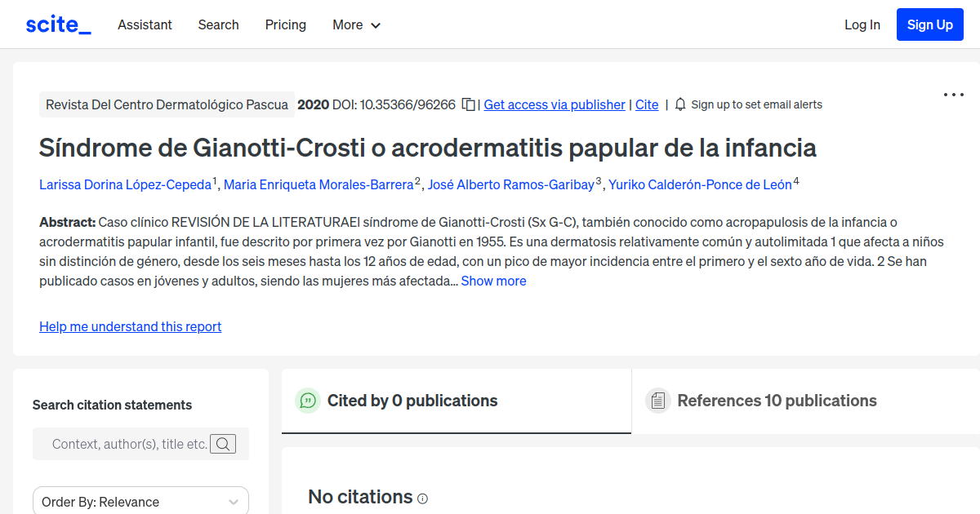The width and height of the screenshot is (980, 514).
Task: Switch to the Cited by 0 publications tab
Action: pos(412,401)
